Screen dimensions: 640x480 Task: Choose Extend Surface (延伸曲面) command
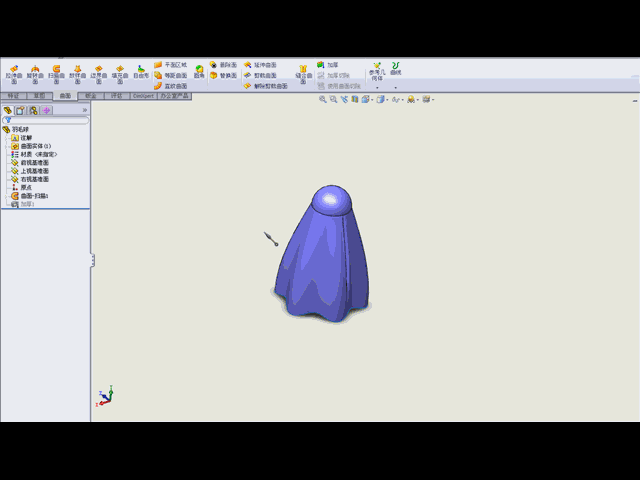click(x=260, y=65)
